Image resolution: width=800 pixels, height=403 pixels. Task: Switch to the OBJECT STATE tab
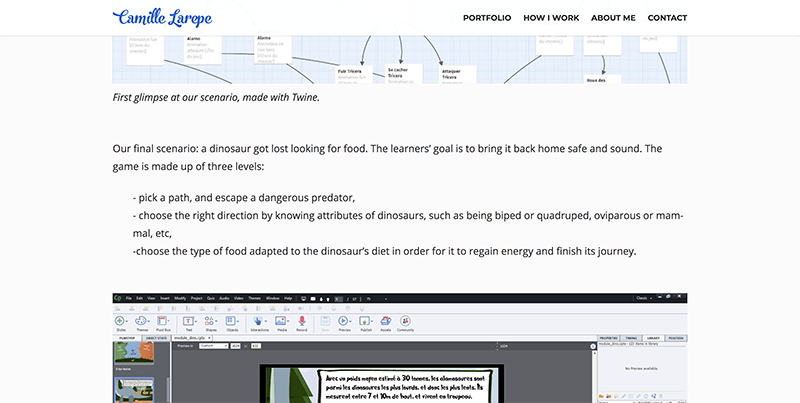(x=157, y=338)
